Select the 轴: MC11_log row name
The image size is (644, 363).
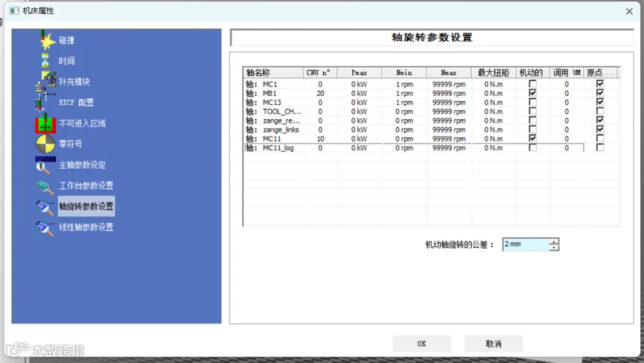pos(270,148)
